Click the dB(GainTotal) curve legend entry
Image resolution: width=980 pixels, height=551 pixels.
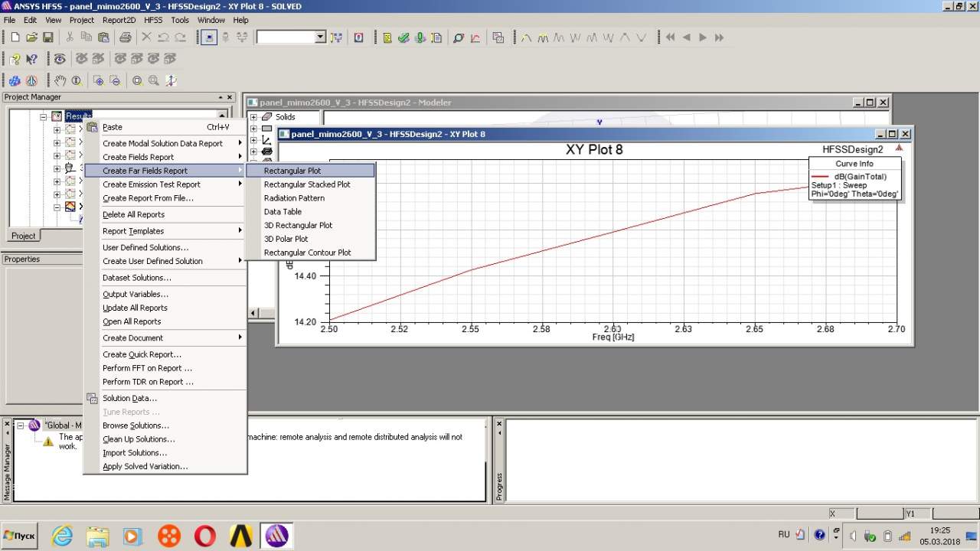(x=860, y=177)
